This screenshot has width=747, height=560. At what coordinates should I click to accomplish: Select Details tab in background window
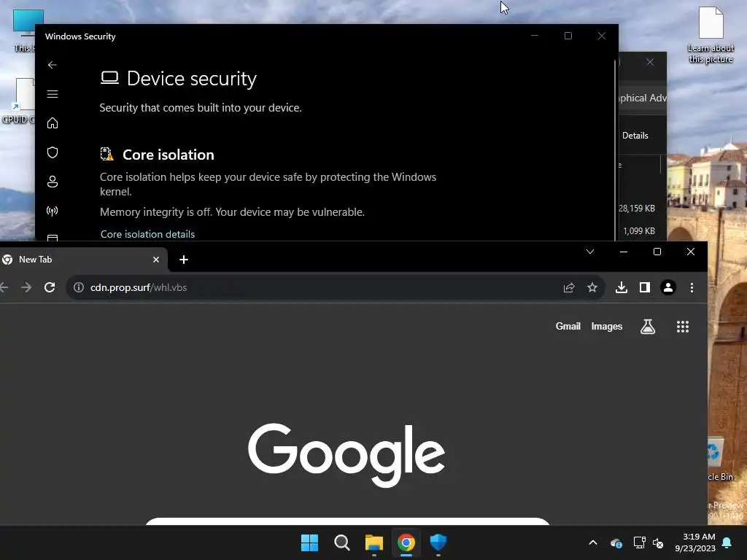(635, 136)
